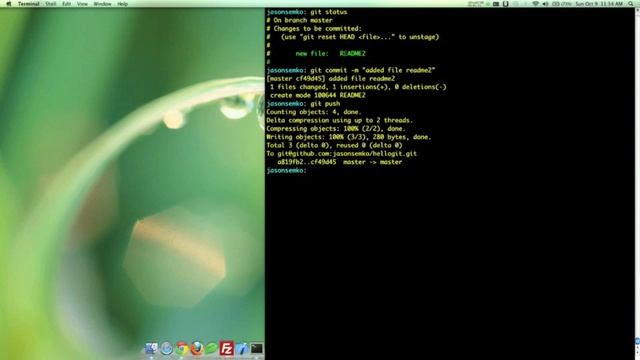Launch Google Chrome from the Dock
The image size is (640, 360).
pyautogui.click(x=182, y=348)
